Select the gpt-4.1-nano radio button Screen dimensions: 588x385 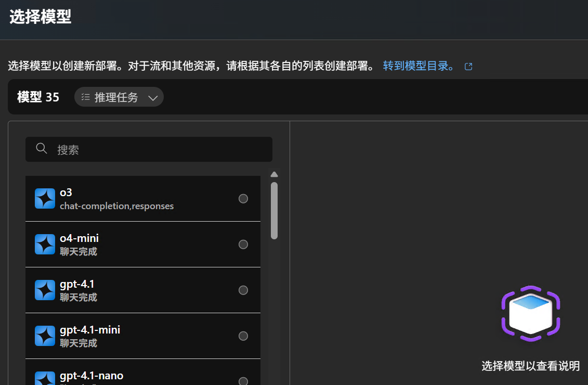[x=243, y=381]
